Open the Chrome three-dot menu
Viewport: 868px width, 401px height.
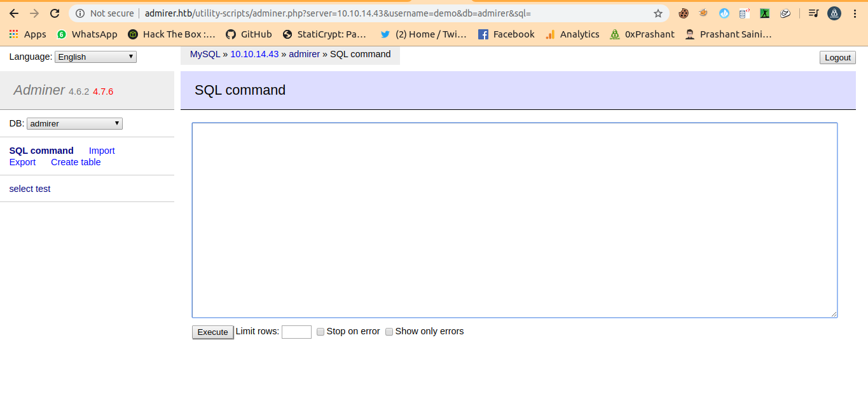pyautogui.click(x=855, y=13)
